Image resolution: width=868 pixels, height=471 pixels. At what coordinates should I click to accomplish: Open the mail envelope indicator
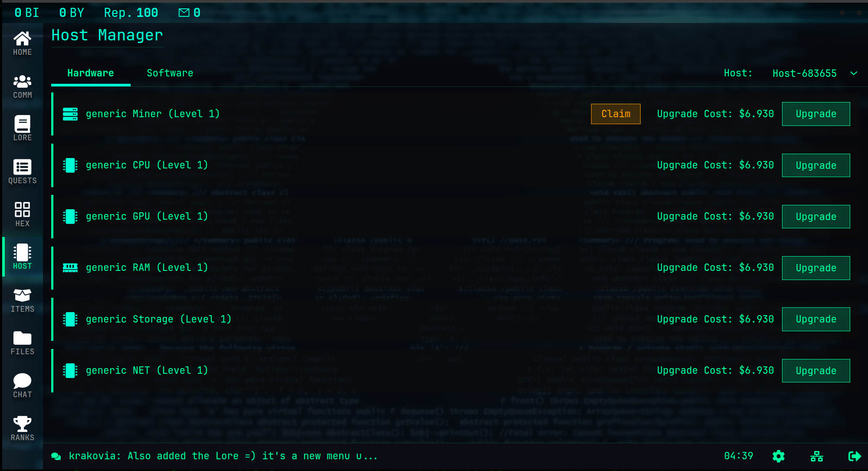pos(184,13)
